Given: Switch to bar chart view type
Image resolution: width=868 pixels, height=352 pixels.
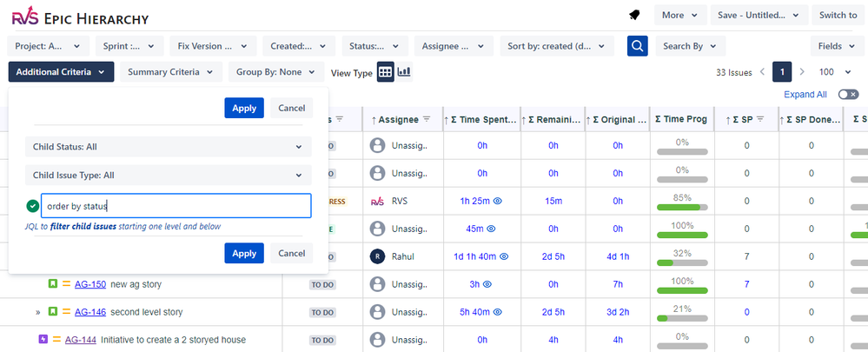Looking at the screenshot, I should [404, 72].
